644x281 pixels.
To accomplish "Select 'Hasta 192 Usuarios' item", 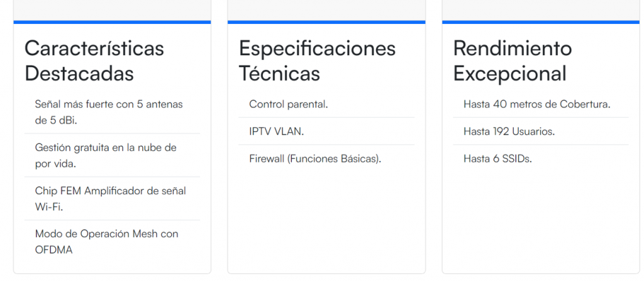I will coord(509,131).
